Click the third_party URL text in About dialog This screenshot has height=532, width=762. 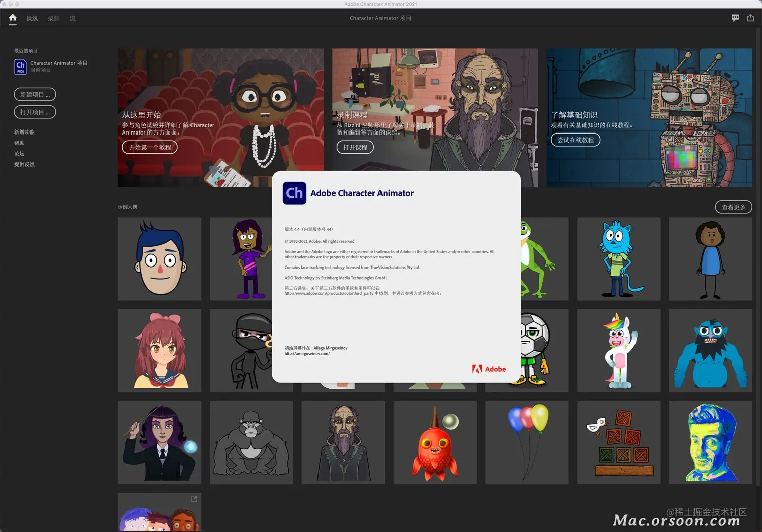(329, 293)
